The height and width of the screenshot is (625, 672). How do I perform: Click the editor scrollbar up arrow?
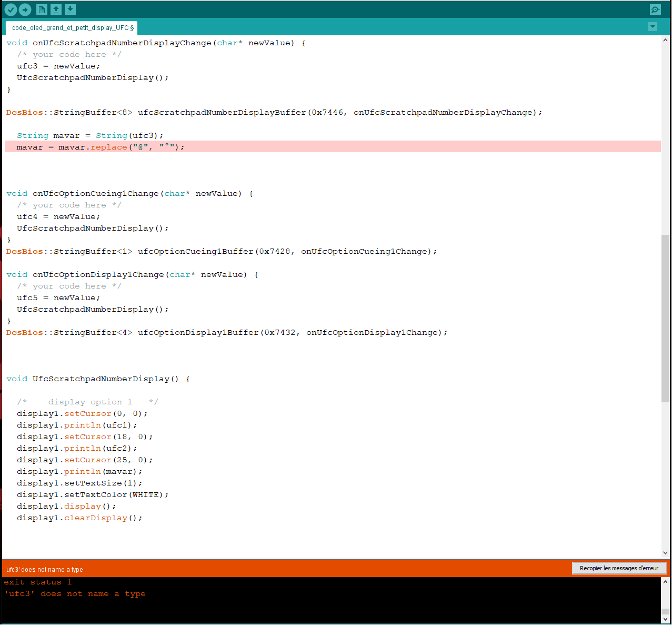666,40
